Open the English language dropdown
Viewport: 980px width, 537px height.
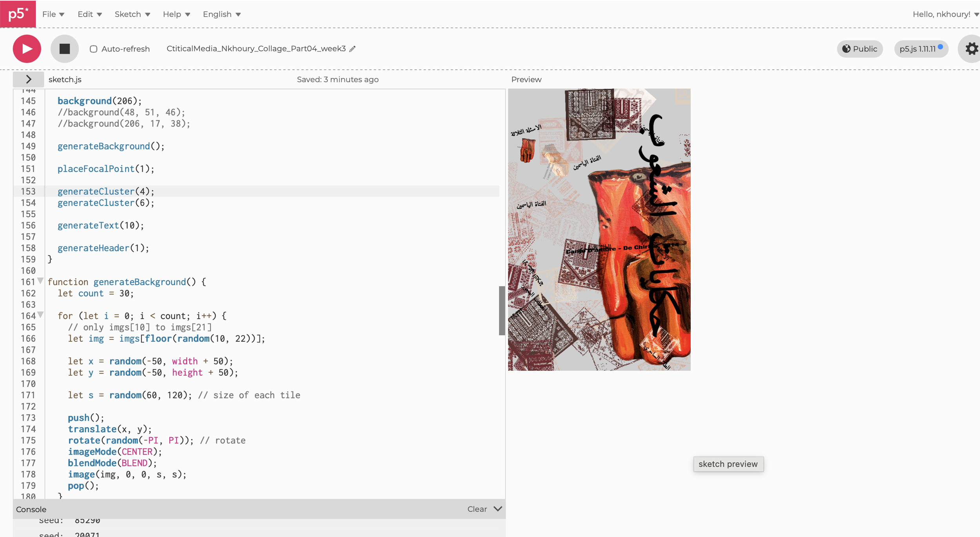pos(221,14)
